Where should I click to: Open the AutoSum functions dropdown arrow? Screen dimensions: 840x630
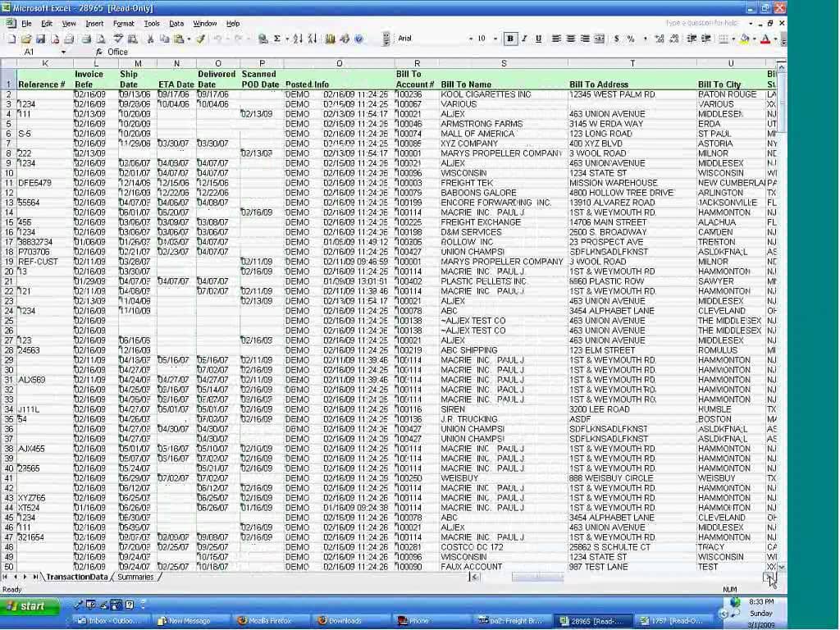coord(286,39)
